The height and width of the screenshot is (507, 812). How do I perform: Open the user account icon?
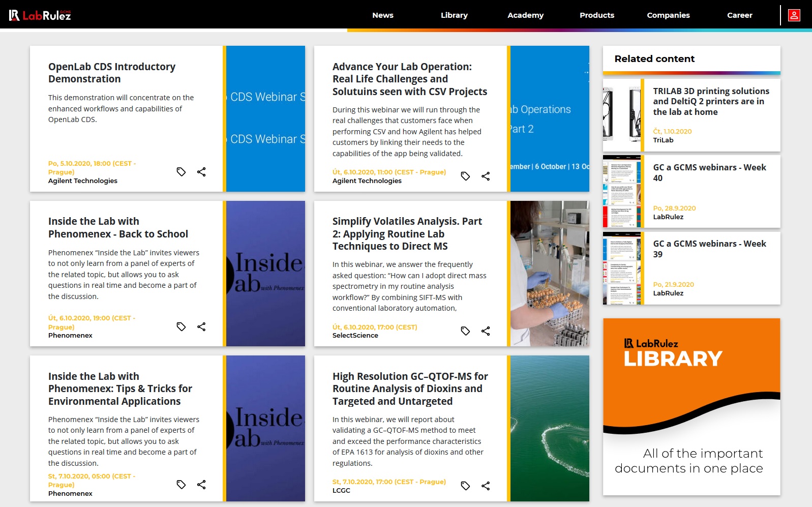point(794,15)
